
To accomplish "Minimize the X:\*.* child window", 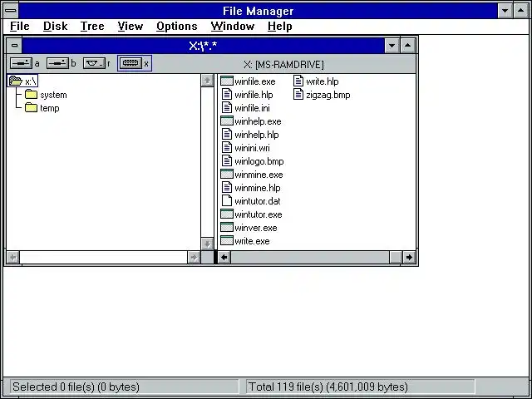I will [x=392, y=45].
